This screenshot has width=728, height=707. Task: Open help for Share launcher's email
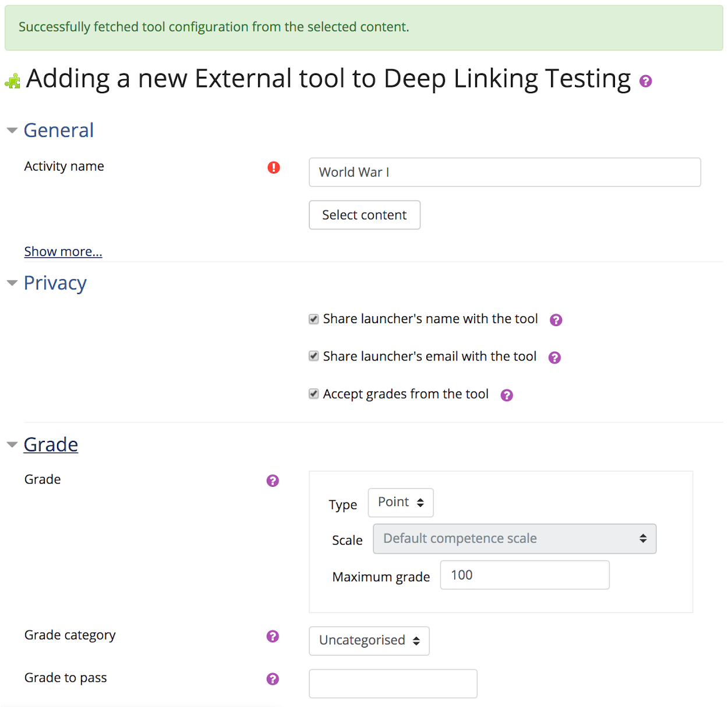[x=554, y=358]
